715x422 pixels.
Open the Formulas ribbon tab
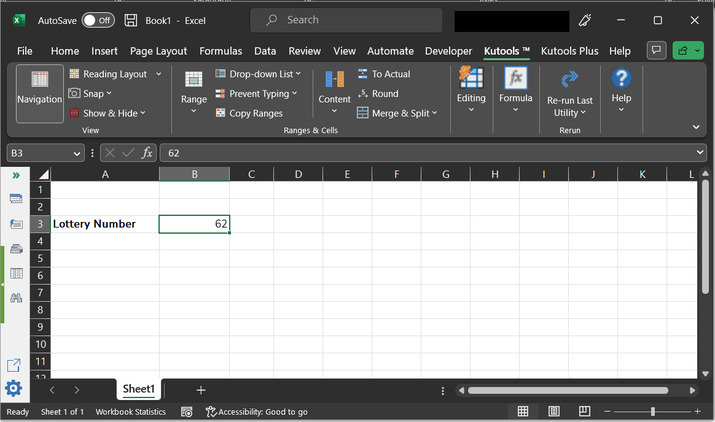[220, 51]
